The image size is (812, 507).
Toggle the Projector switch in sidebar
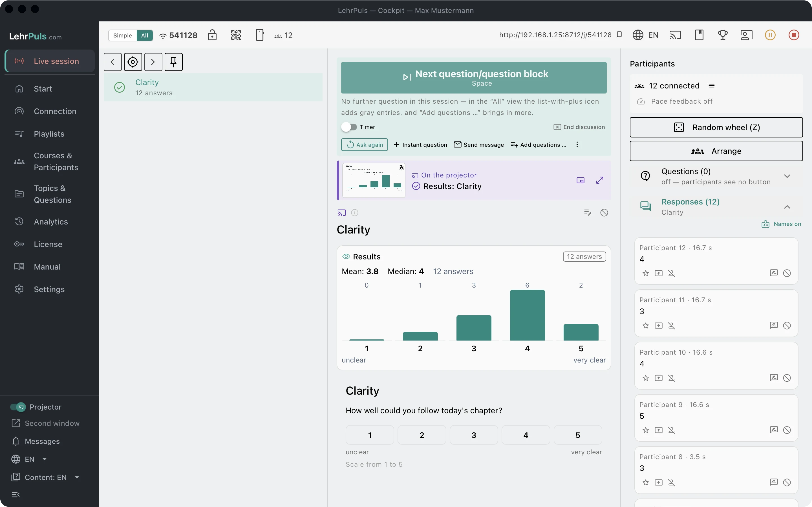(18, 407)
